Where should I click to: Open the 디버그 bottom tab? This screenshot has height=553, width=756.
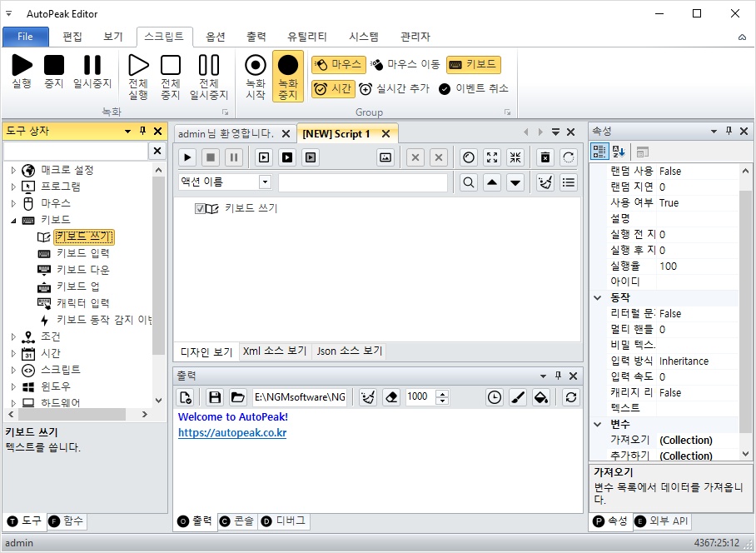tap(283, 521)
